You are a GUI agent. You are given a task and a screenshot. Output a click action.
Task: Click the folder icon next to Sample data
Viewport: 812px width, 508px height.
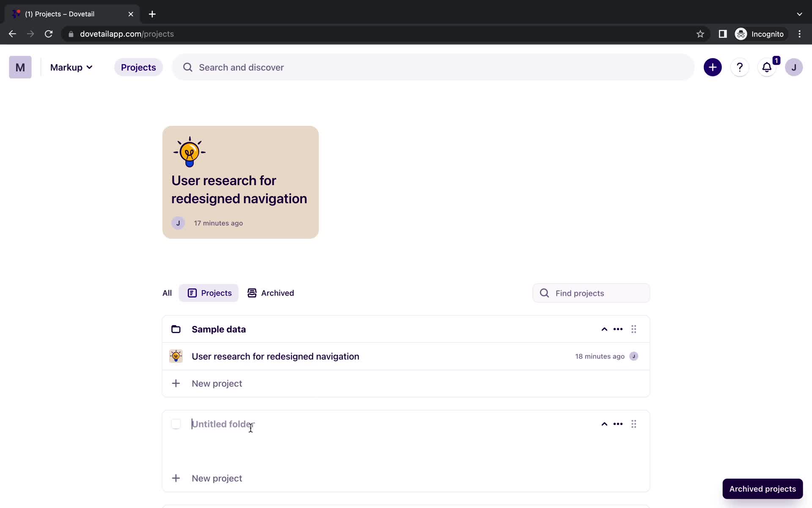176,329
